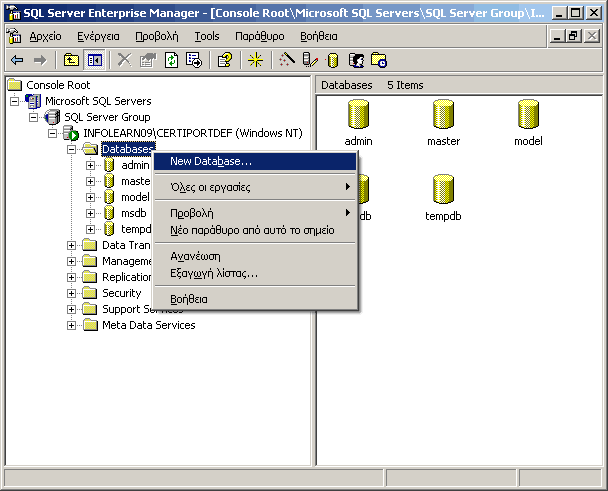Select the Security folder in tree
Viewport: 608px width, 491px height.
pyautogui.click(x=121, y=293)
